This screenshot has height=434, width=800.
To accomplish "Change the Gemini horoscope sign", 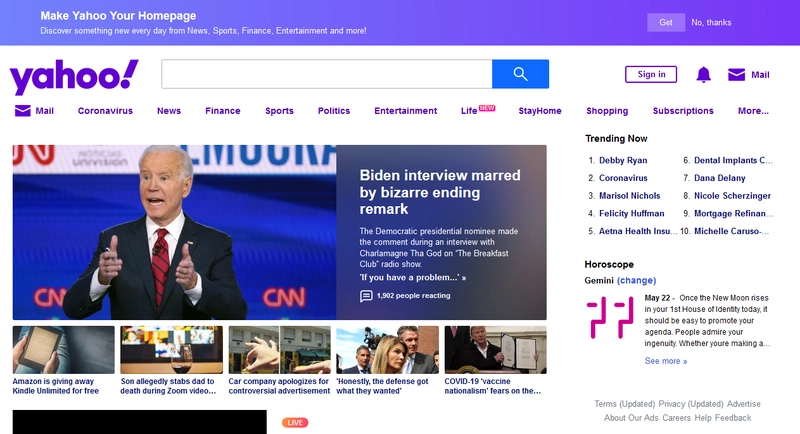I will point(637,281).
